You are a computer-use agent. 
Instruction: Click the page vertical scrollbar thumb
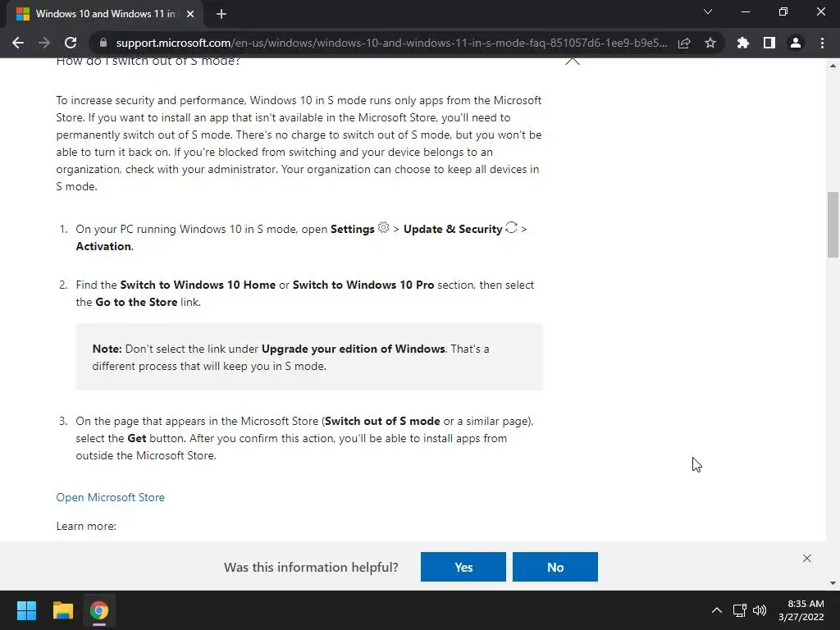[x=833, y=225]
